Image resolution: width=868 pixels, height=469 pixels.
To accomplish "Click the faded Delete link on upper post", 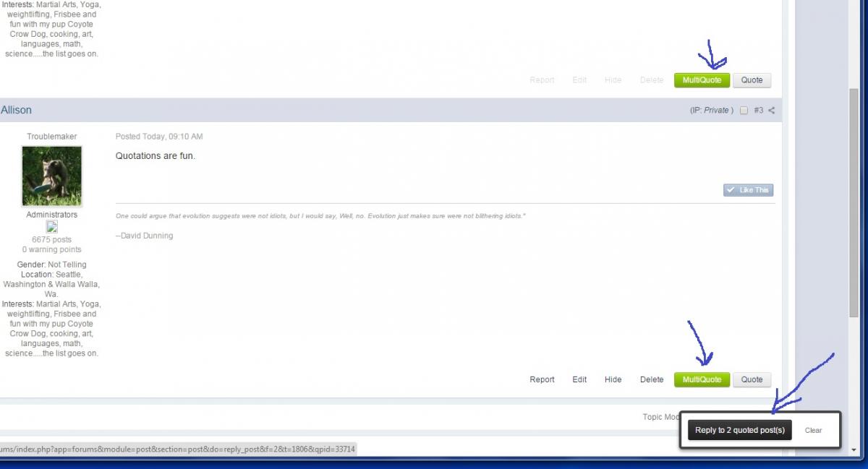I will [x=652, y=80].
